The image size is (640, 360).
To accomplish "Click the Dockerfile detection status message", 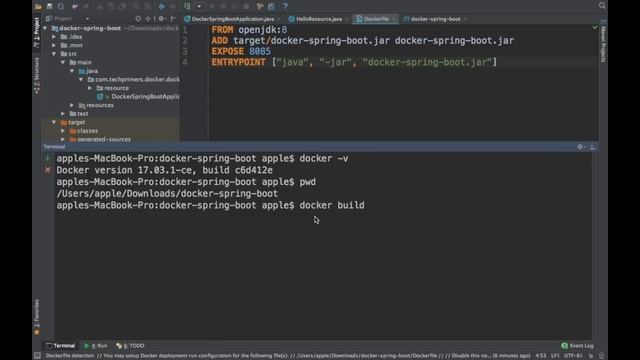I will (287, 356).
